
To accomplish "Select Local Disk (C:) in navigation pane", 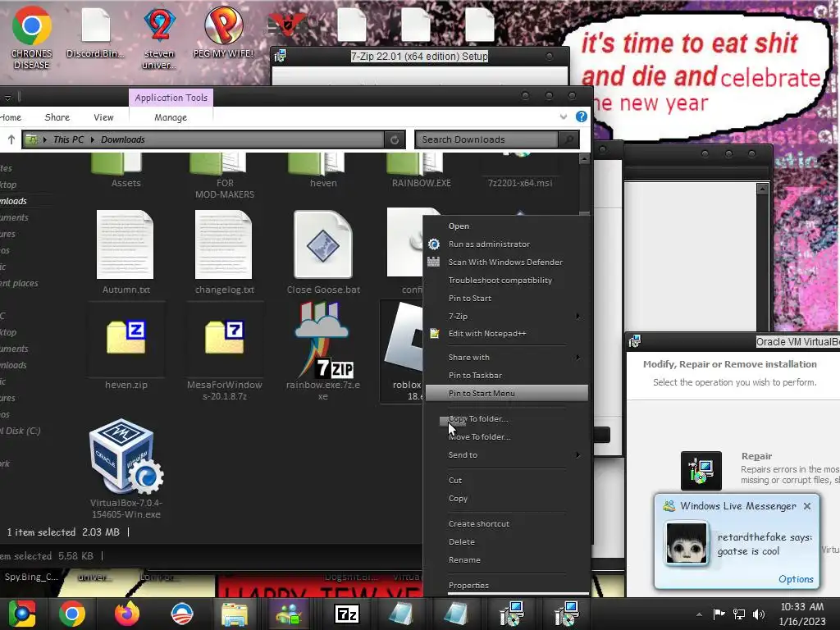I will 21,431.
